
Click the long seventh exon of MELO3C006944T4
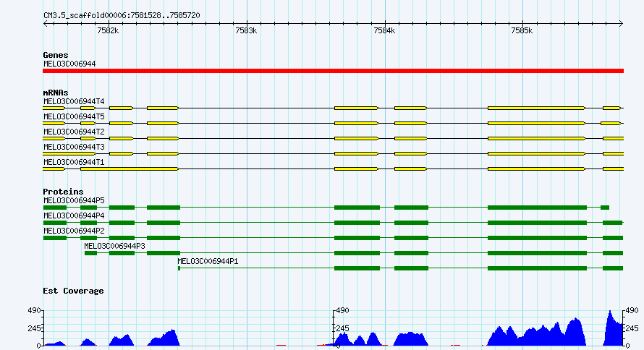click(x=536, y=108)
